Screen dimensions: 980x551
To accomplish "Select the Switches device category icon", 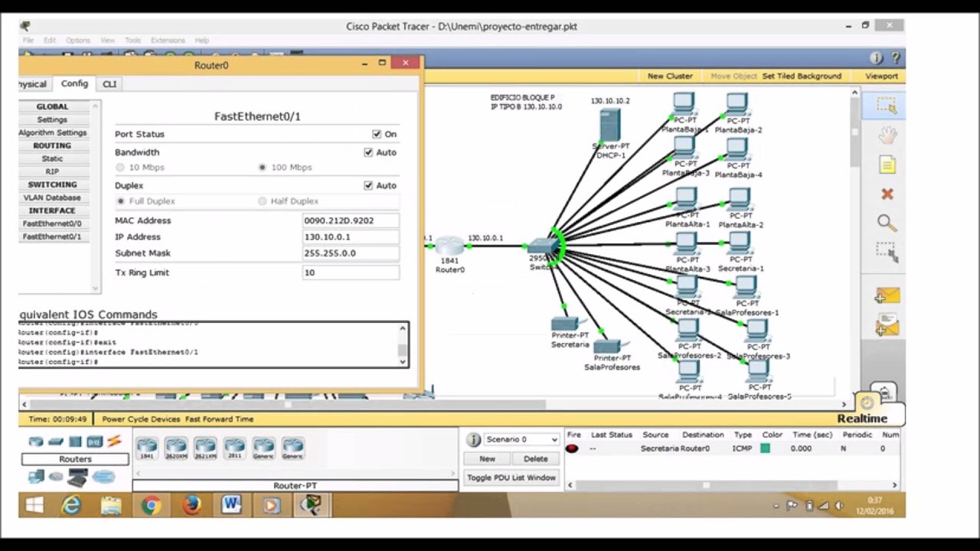I will tap(56, 442).
